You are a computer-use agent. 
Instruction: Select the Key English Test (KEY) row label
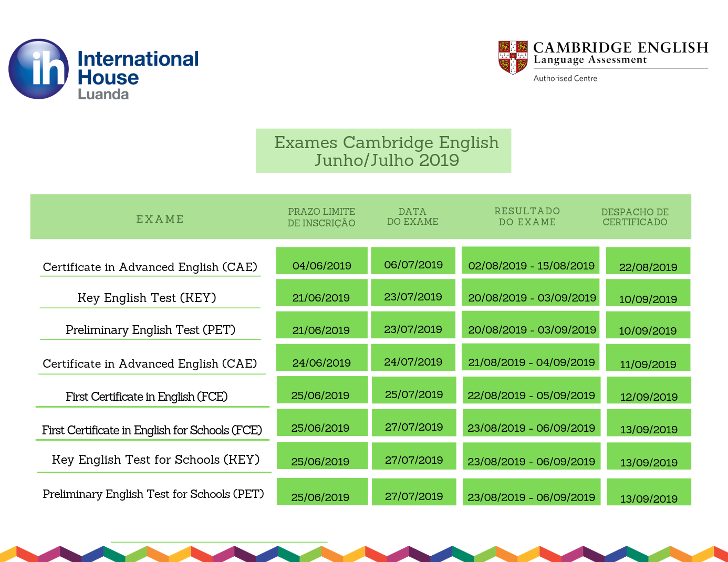(x=147, y=298)
